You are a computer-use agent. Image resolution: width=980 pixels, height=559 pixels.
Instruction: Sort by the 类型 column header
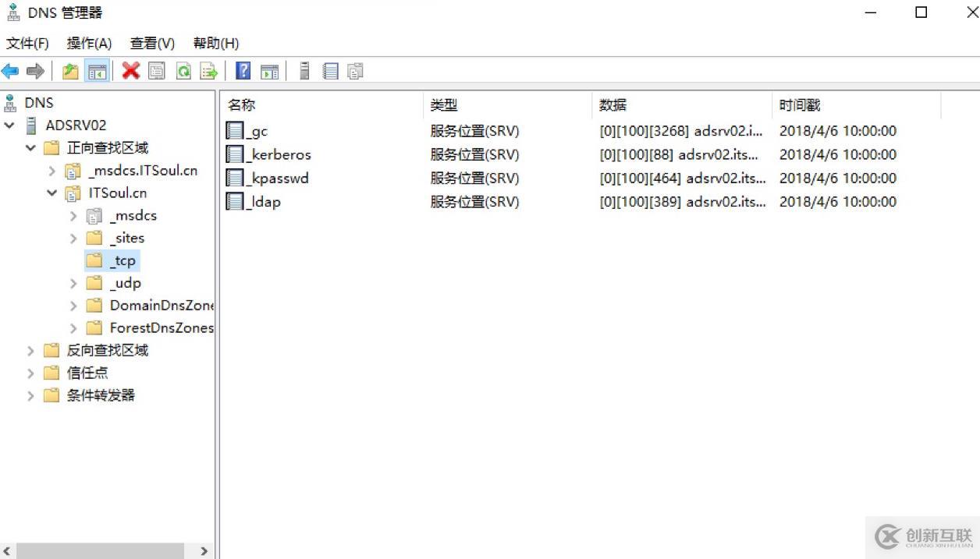[508, 105]
